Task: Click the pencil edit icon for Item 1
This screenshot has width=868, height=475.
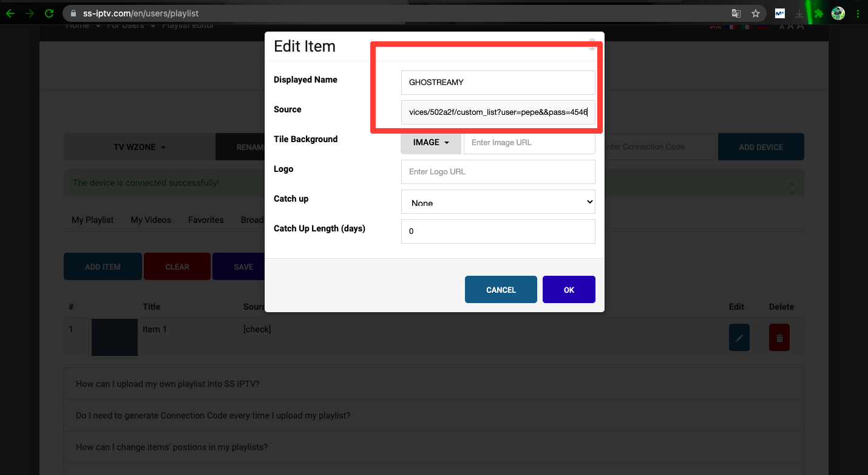Action: coord(739,338)
